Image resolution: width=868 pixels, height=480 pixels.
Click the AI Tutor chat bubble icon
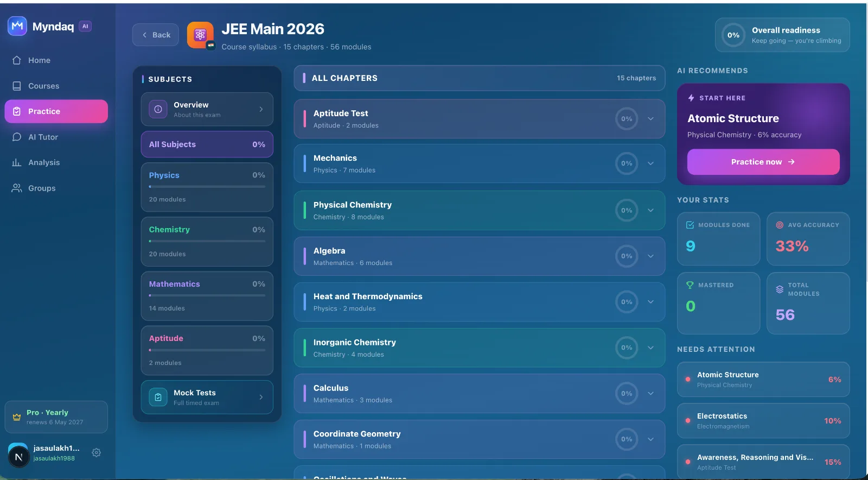pos(17,137)
